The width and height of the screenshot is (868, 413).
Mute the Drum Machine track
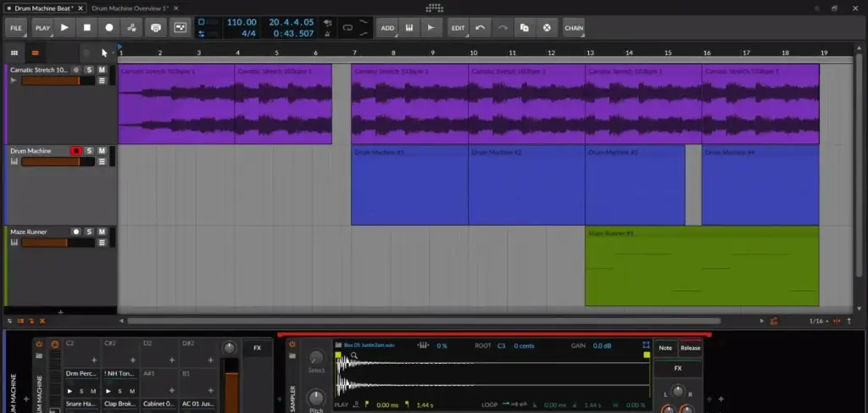click(102, 151)
